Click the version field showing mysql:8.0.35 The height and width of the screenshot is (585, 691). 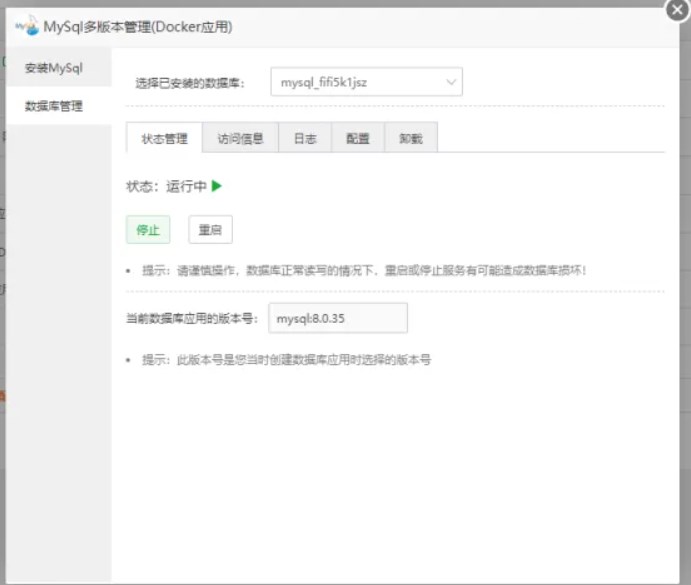click(338, 318)
